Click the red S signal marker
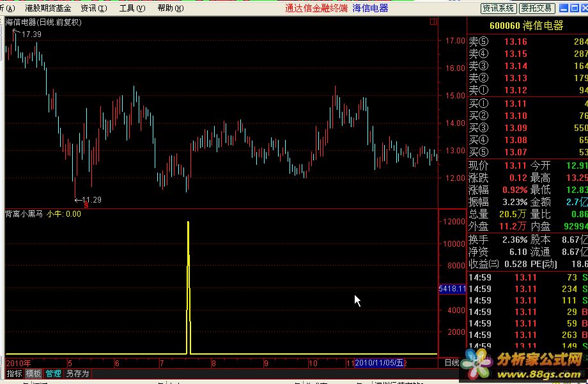 86,205
